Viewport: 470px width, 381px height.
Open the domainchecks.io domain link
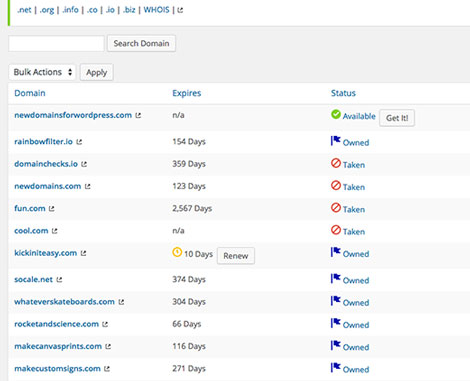click(x=46, y=164)
